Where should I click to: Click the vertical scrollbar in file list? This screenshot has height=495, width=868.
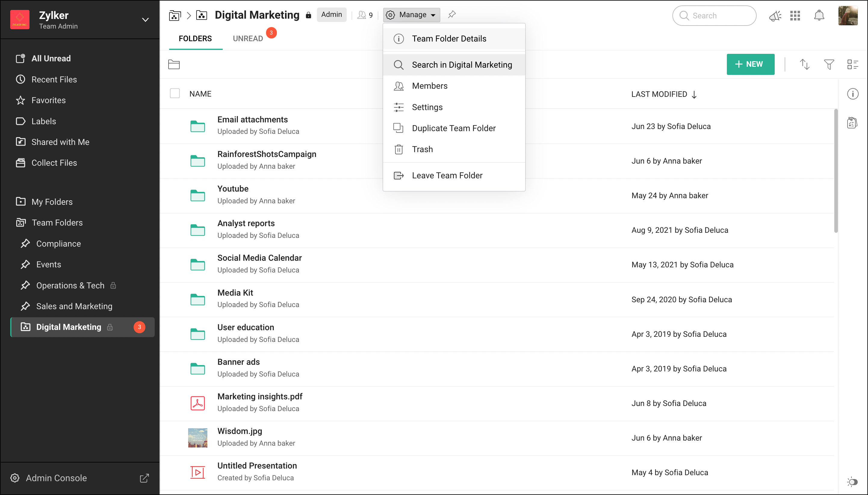pos(836,171)
